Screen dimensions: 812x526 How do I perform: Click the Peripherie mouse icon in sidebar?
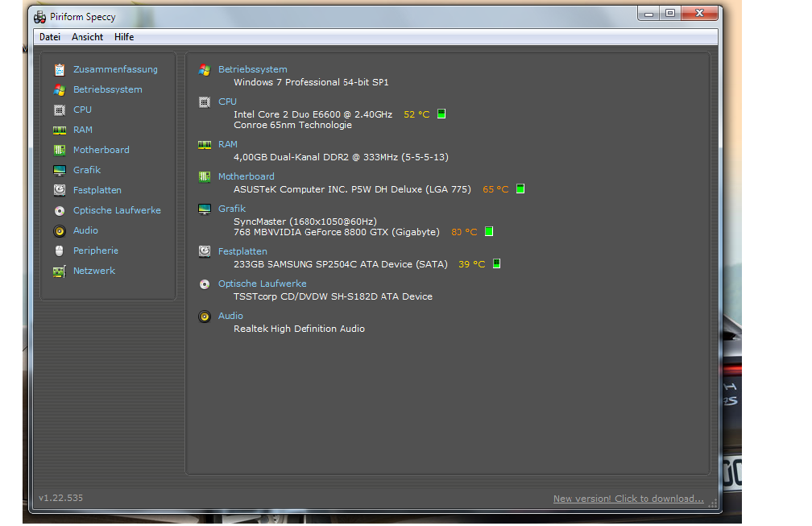(x=60, y=251)
